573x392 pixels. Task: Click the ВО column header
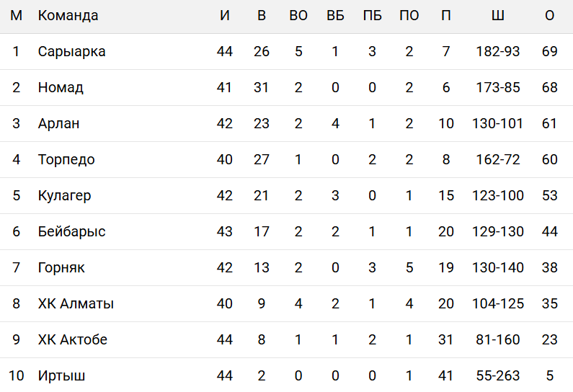pyautogui.click(x=298, y=16)
